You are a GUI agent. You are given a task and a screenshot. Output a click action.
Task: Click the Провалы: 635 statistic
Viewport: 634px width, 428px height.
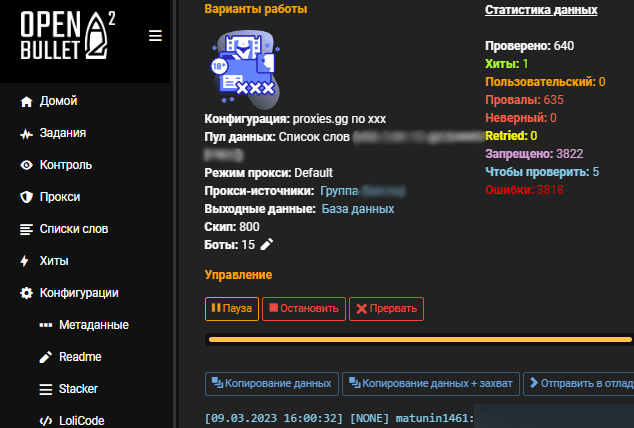pos(524,100)
